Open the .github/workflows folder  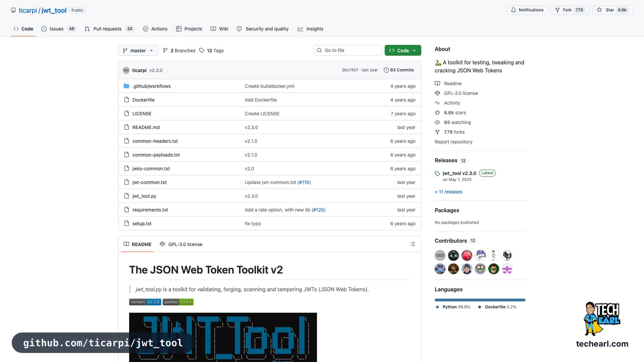coord(151,86)
